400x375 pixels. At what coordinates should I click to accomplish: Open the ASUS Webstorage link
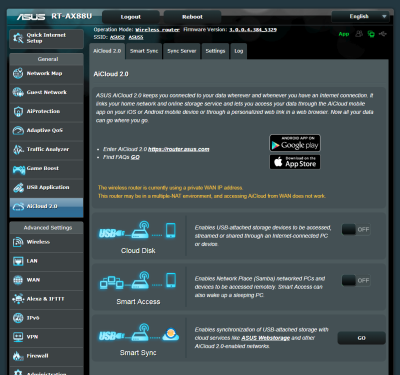click(x=266, y=338)
